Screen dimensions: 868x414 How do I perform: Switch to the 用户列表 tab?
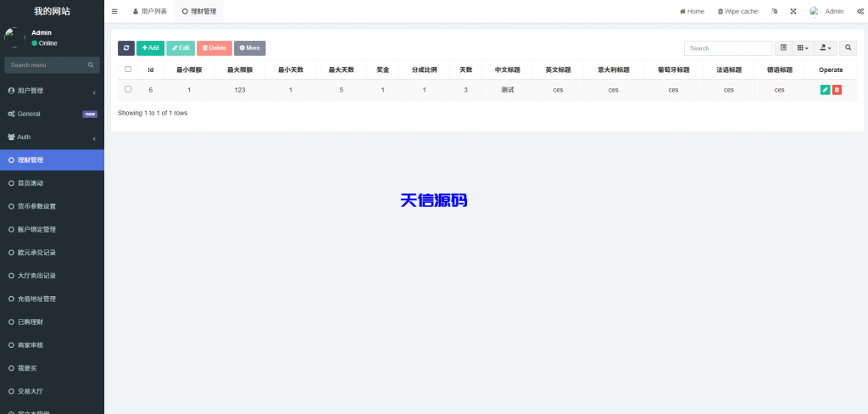pyautogui.click(x=149, y=11)
